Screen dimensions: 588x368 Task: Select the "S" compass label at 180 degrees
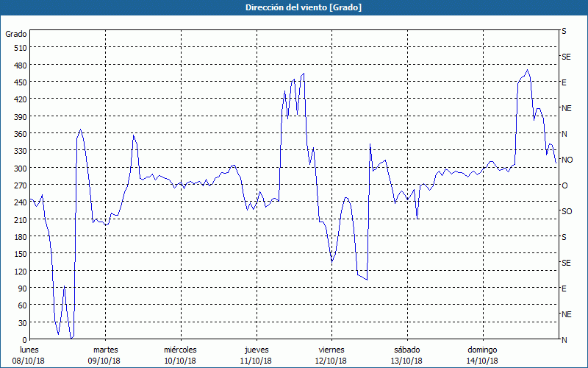pyautogui.click(x=564, y=237)
